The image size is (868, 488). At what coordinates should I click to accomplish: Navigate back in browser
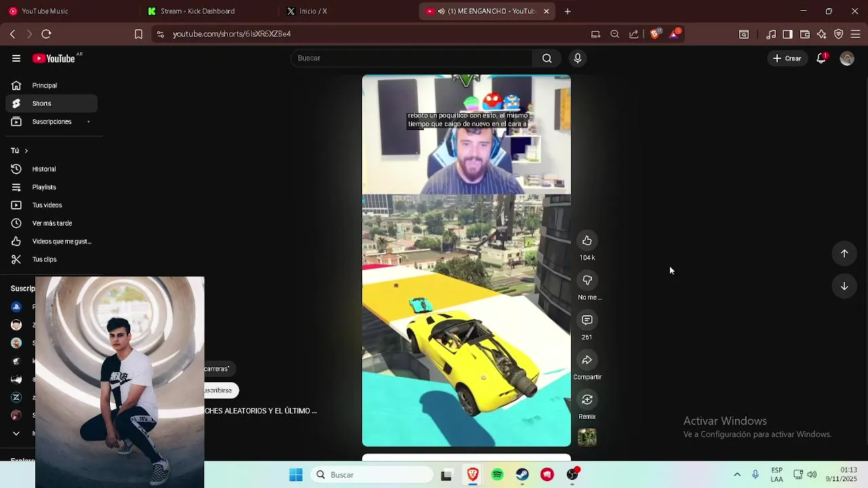(13, 34)
